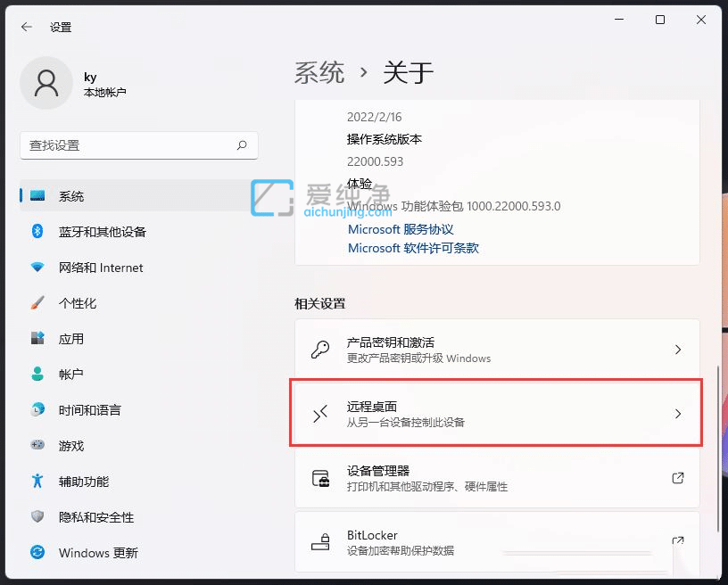Click the version number 22000.593

375,161
